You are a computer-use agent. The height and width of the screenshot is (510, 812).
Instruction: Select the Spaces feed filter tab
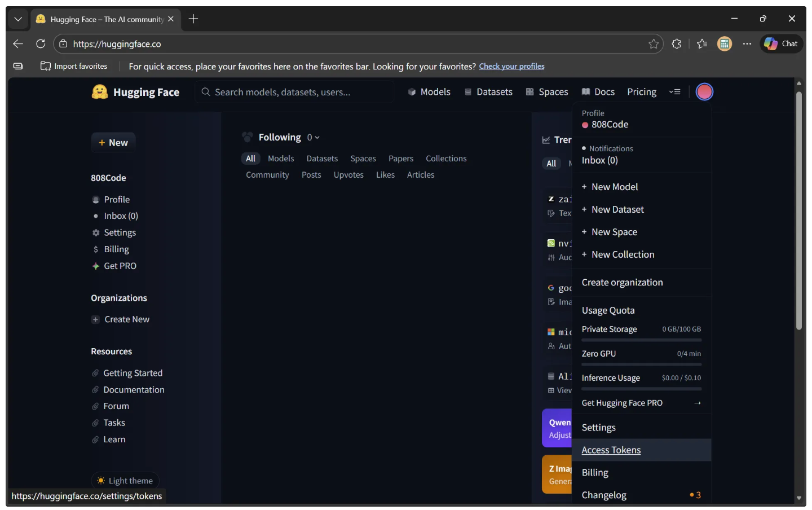[x=363, y=159]
